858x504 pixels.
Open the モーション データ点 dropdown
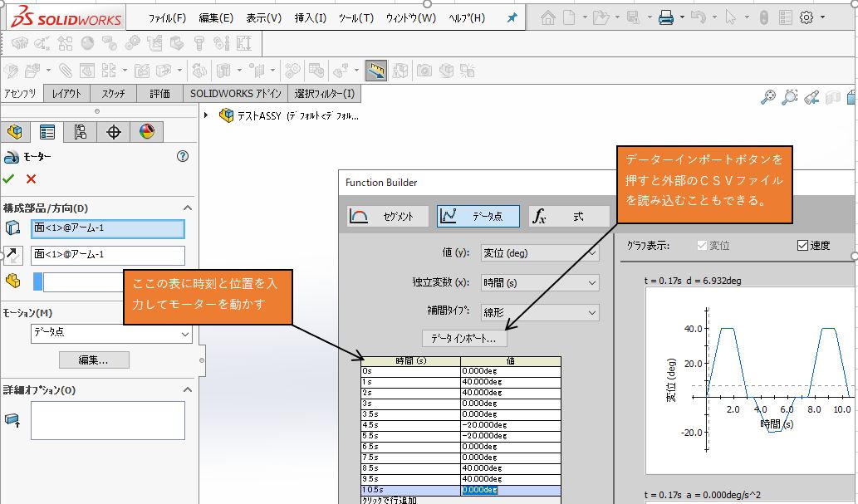(111, 334)
